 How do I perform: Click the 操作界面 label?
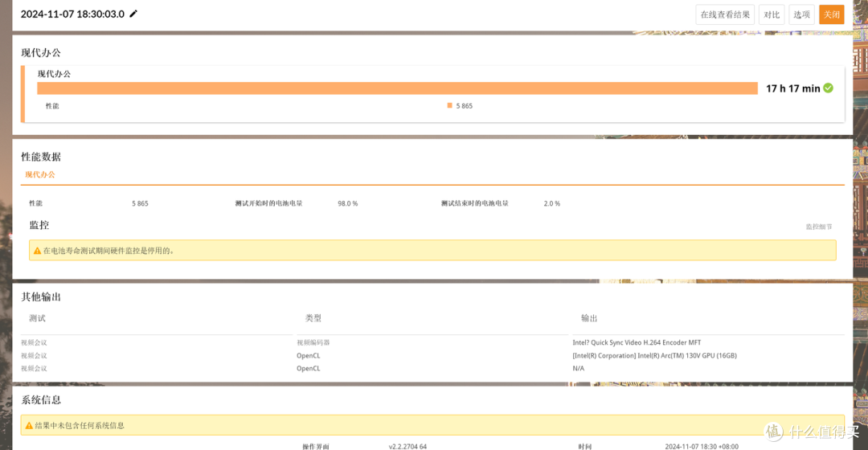point(316,446)
